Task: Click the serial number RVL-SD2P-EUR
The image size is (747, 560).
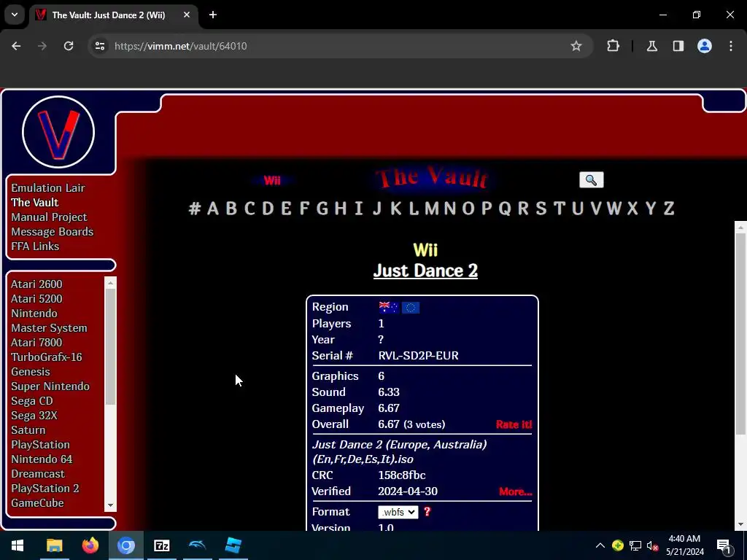Action: (418, 356)
